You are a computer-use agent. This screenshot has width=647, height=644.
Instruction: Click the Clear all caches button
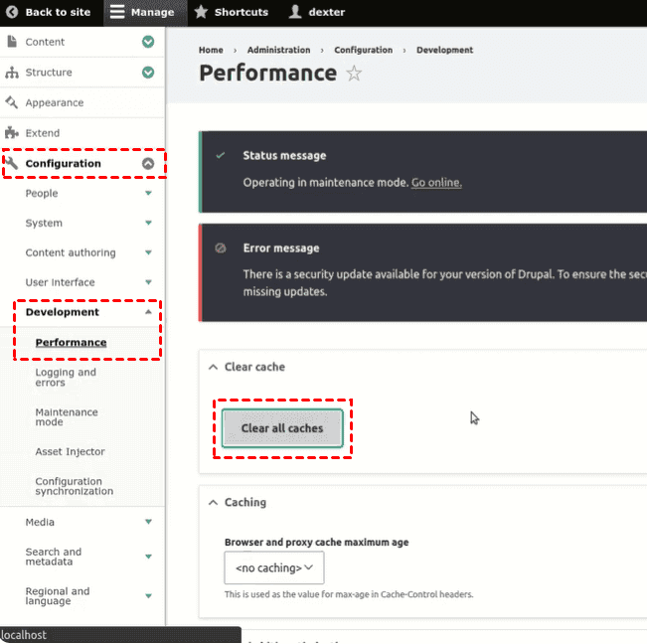point(282,428)
